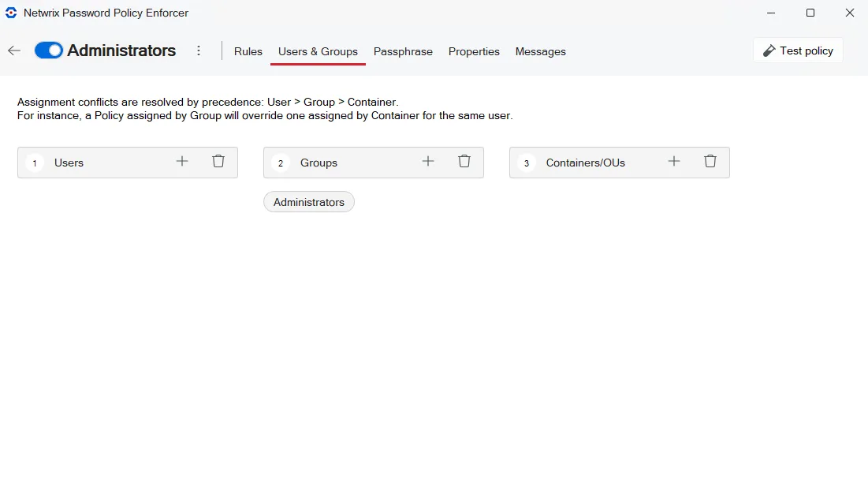Go back using the left arrow
This screenshot has height=490, width=868.
(14, 50)
